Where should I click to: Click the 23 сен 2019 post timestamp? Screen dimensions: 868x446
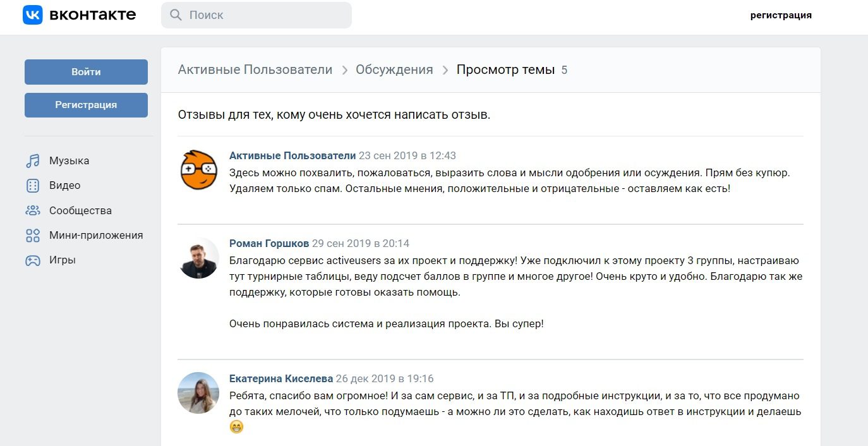pos(407,156)
